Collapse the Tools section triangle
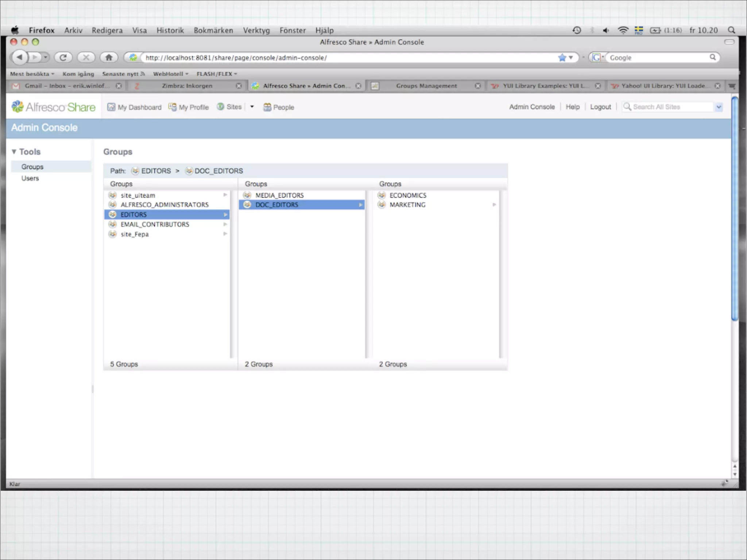 pos(14,152)
